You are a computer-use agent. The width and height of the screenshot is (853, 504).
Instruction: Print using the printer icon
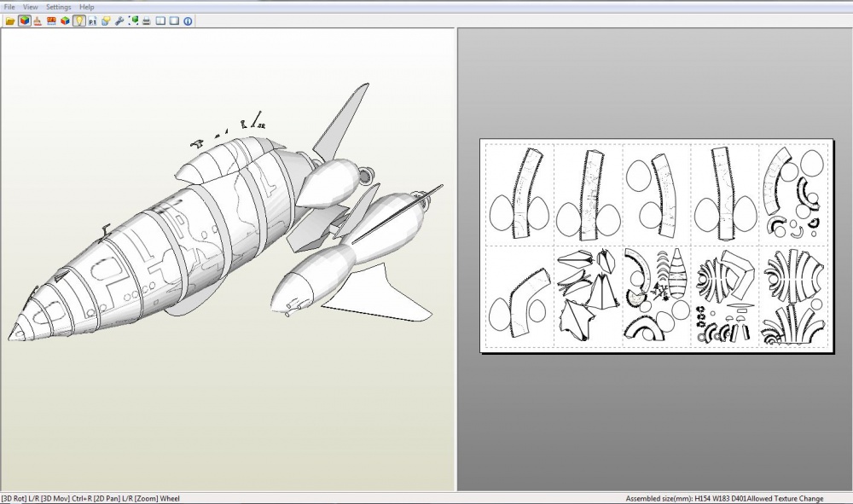click(147, 21)
